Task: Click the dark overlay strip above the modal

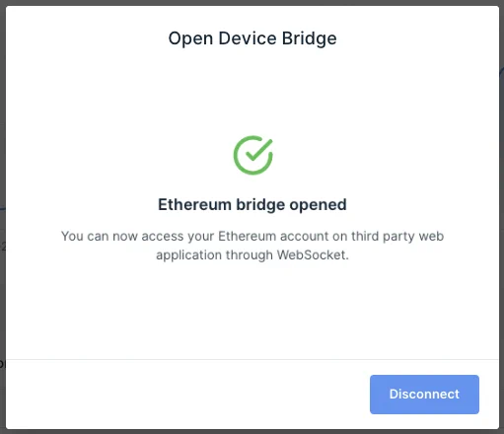Action: tap(252, 3)
